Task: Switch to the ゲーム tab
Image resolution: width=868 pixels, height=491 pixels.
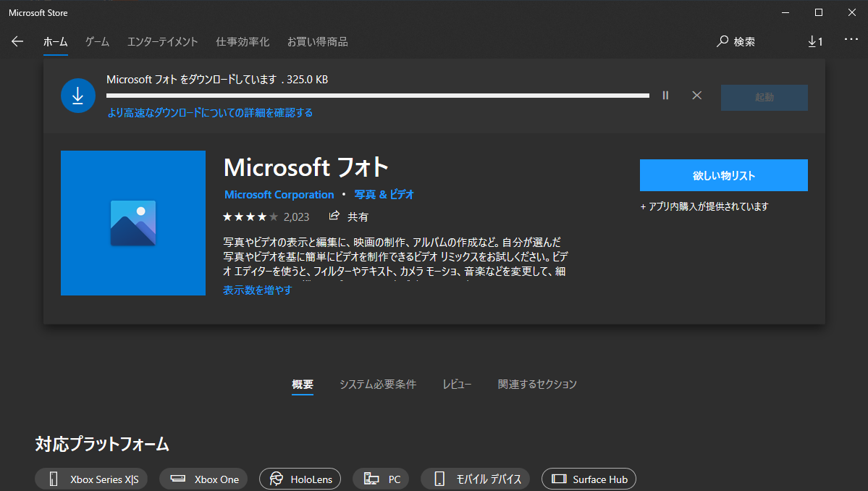Action: click(98, 42)
